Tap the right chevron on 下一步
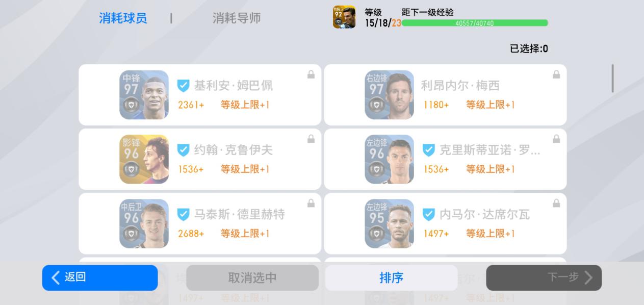The image size is (644, 305). coord(588,277)
